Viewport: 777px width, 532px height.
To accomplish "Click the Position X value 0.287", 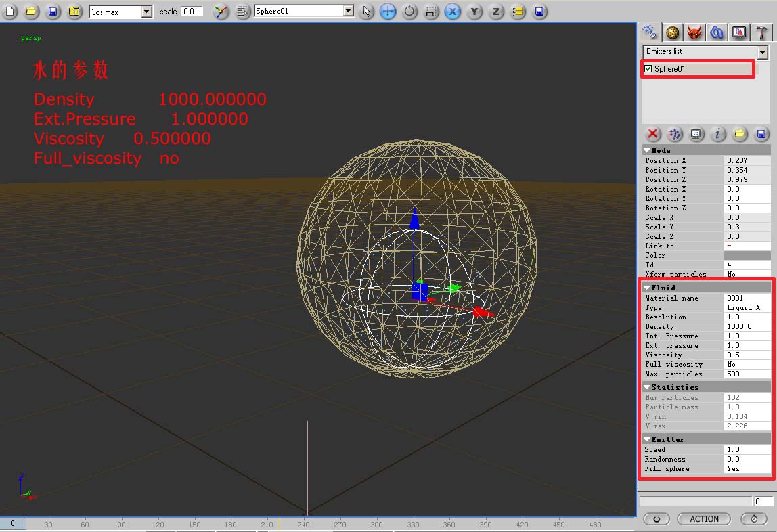I will pyautogui.click(x=747, y=160).
